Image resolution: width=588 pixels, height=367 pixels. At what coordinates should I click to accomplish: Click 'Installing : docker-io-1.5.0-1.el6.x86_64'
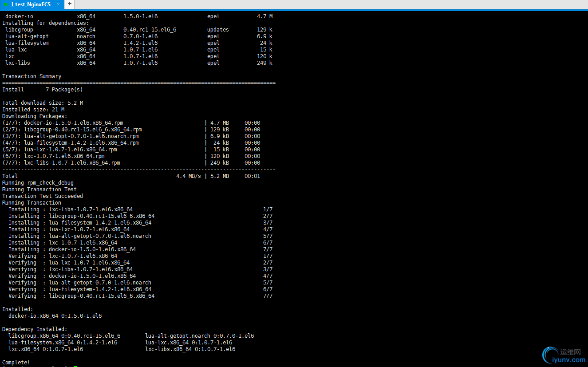click(72, 249)
